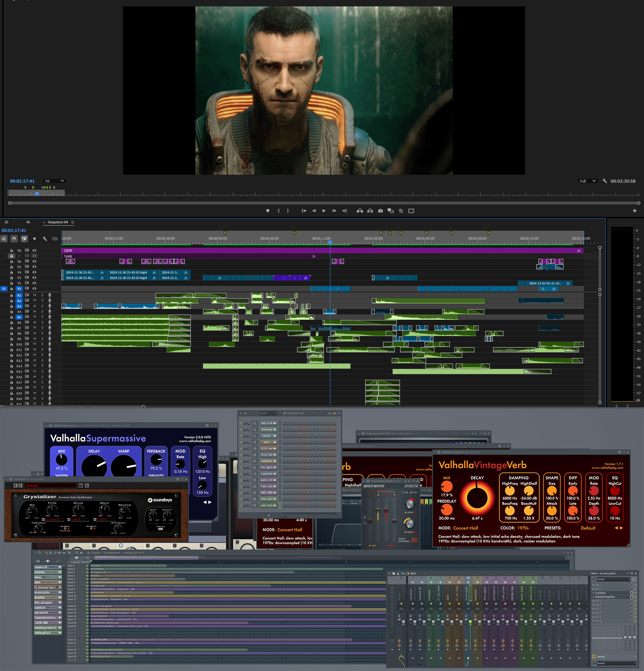644x671 pixels.
Task: Select the Sequence 04 tab
Action: click(x=58, y=222)
